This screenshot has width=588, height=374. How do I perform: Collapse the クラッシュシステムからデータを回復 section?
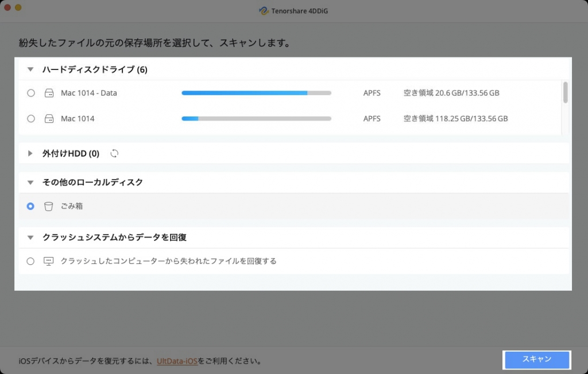(30, 237)
